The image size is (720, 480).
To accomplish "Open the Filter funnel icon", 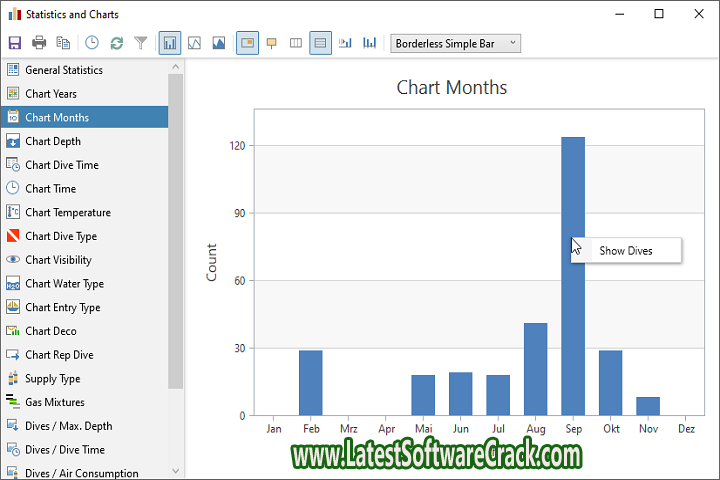I will tap(141, 43).
